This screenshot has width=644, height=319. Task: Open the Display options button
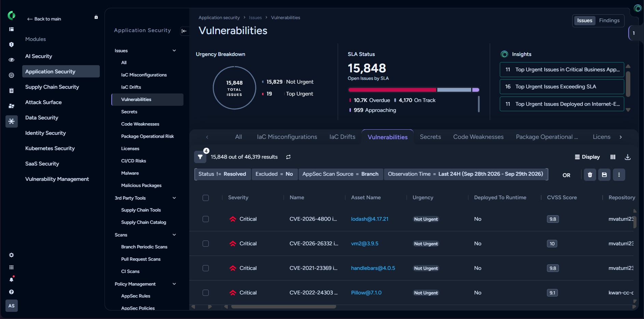(587, 157)
